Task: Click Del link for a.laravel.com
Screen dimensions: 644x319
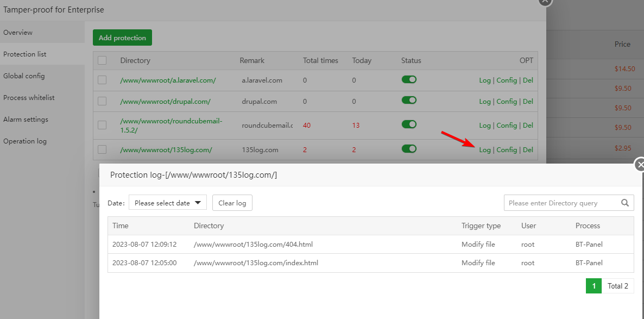Action: click(x=528, y=80)
